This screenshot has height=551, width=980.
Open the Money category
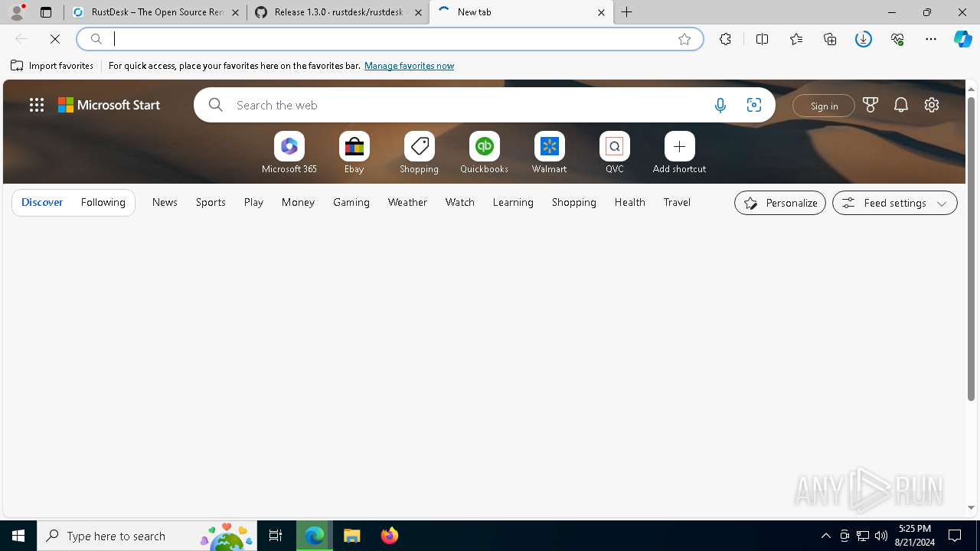pos(298,202)
